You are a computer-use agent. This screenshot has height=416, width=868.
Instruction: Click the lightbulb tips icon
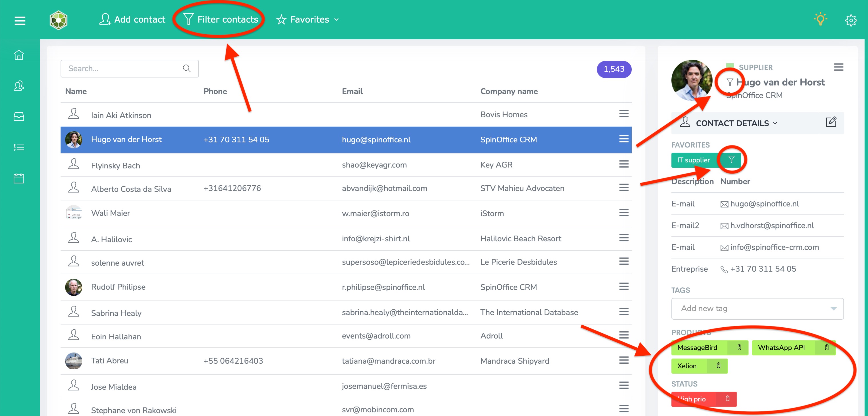[820, 19]
